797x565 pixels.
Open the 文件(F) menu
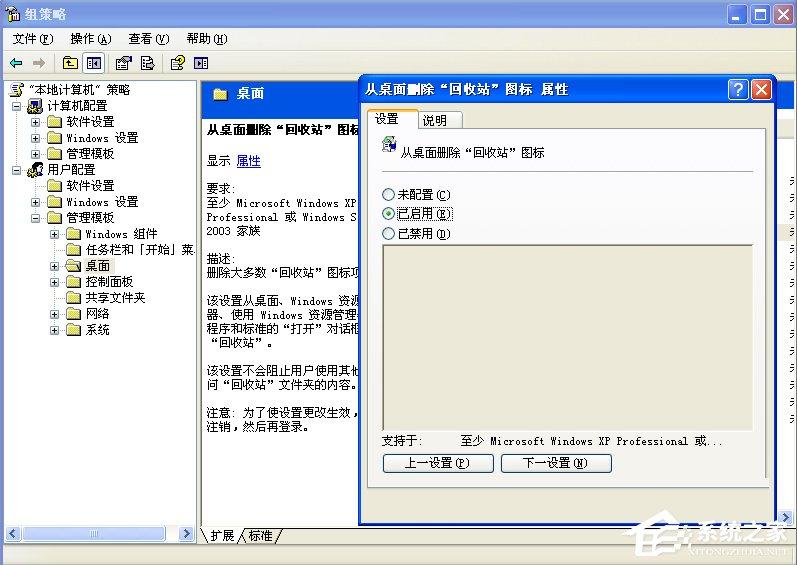(x=33, y=39)
